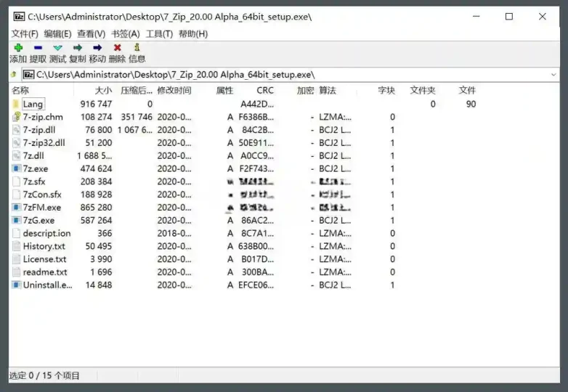Select the Uninstall.e... file name
This screenshot has width=568, height=392.
pyautogui.click(x=47, y=285)
